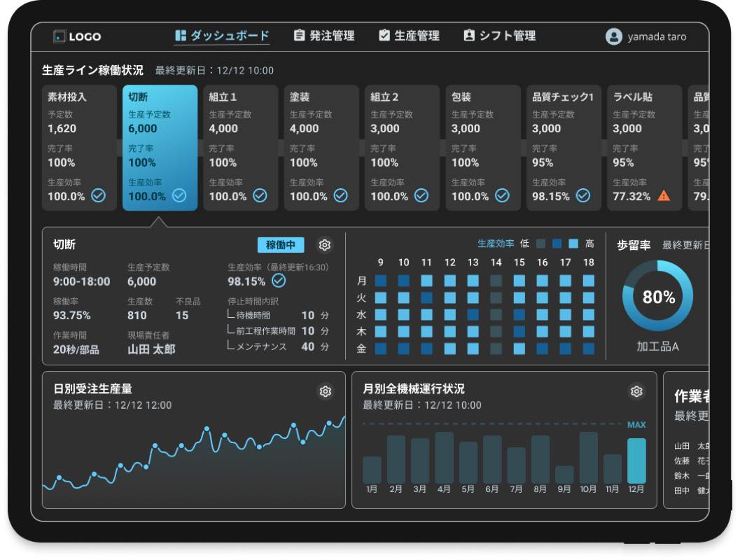Viewport: 740px width, 560px height.
Task: Click checkmark icon on 素材投入 card
Action: pos(98,196)
